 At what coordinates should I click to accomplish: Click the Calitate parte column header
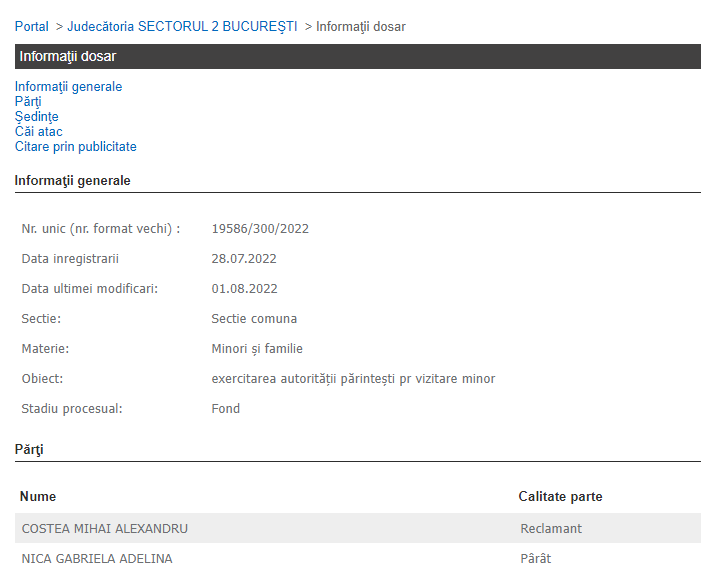[560, 497]
